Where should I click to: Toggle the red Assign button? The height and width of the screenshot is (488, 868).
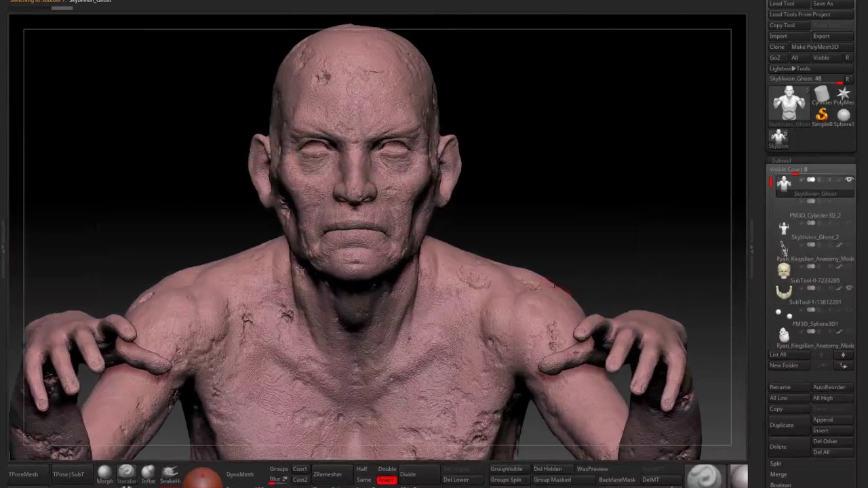pos(387,480)
